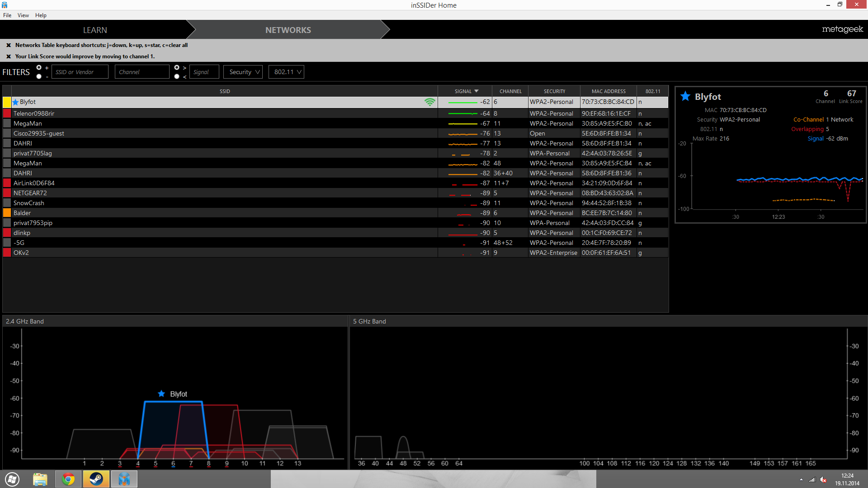This screenshot has height=488, width=868.
Task: Select the SnowCrash network row
Action: click(335, 203)
